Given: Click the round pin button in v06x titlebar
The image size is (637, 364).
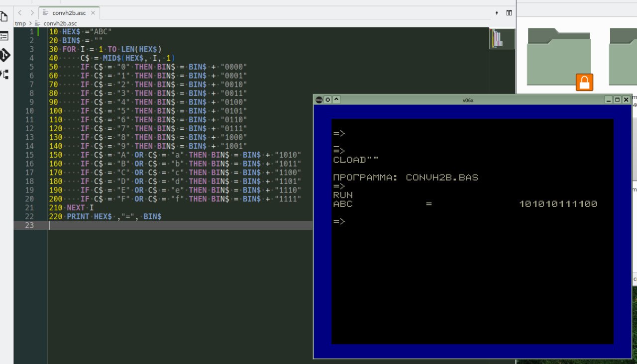Looking at the screenshot, I should coord(328,99).
